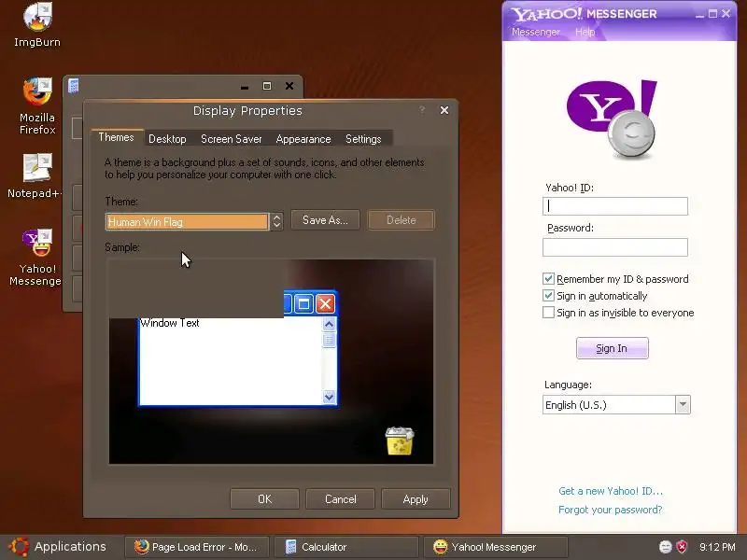Switch to the Appearance tab

(303, 139)
